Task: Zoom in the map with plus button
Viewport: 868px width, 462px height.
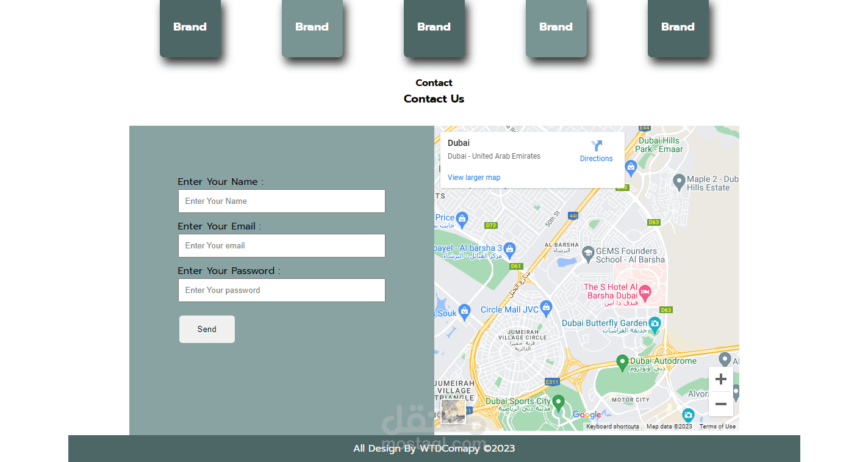Action: click(720, 379)
